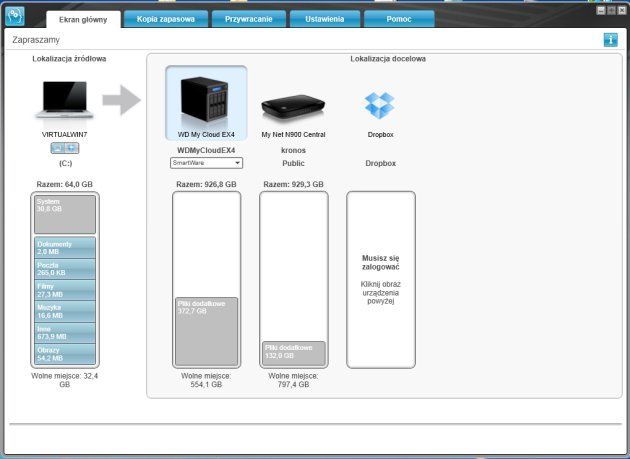Switch source to Dropbox using right selector
Image resolution: width=630 pixels, height=459 pixels.
click(x=72, y=148)
